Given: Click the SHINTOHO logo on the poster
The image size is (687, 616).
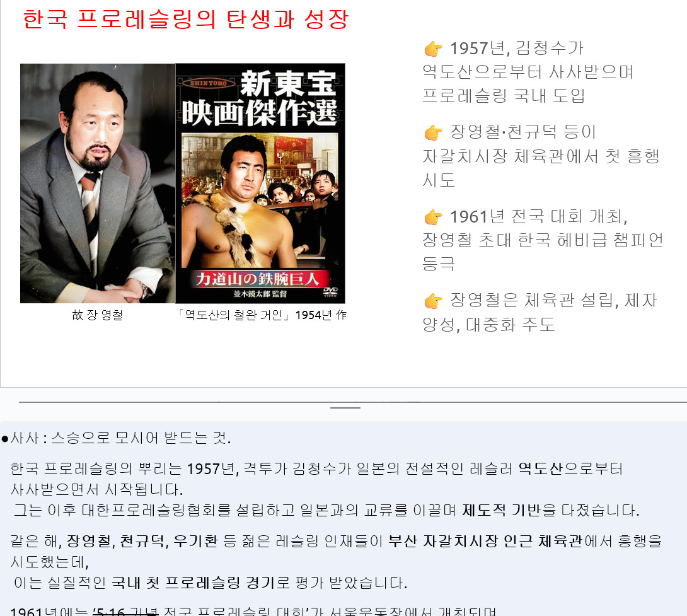Looking at the screenshot, I should [209, 83].
